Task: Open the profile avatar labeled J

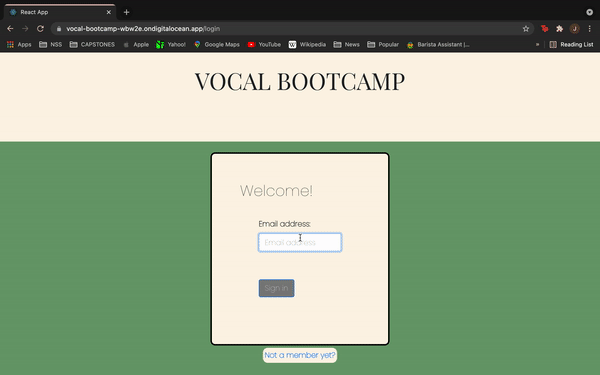Action: pos(574,29)
